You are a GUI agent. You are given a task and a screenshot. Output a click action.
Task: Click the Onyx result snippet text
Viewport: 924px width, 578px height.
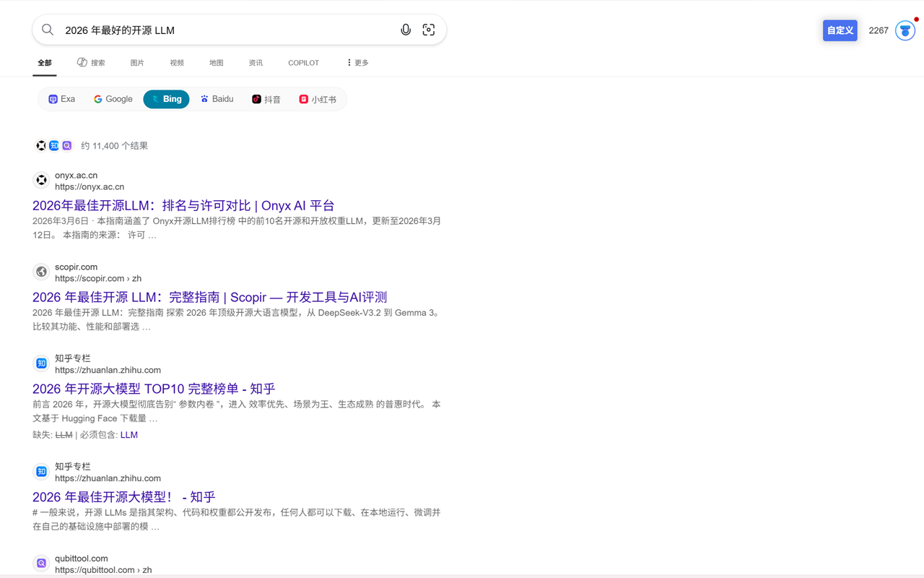(237, 228)
